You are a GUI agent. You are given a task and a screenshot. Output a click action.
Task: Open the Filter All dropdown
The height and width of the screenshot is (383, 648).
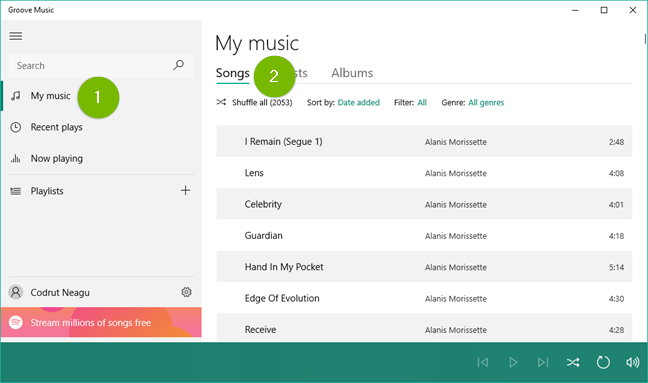pos(422,102)
